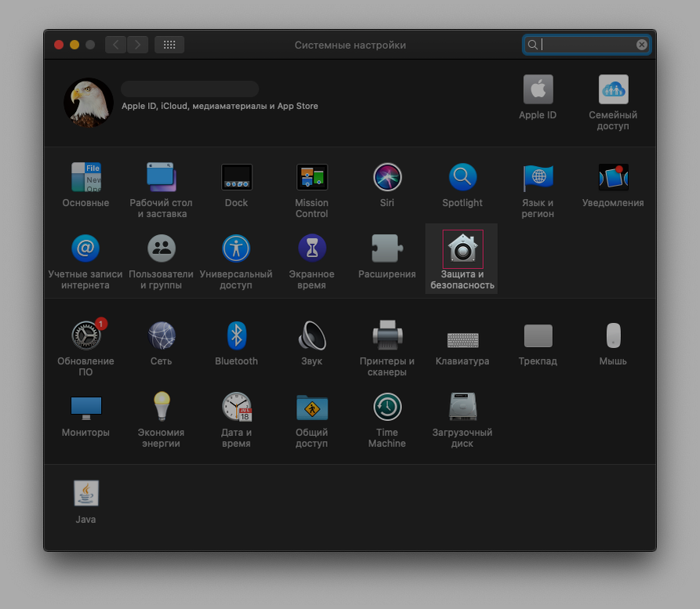Click the eagle user avatar
The image size is (700, 609).
tap(89, 103)
